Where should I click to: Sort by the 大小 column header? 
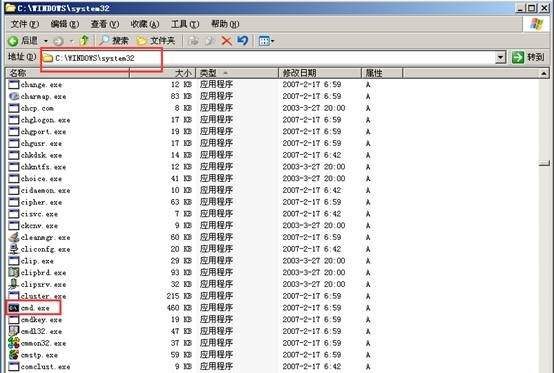tap(163, 73)
